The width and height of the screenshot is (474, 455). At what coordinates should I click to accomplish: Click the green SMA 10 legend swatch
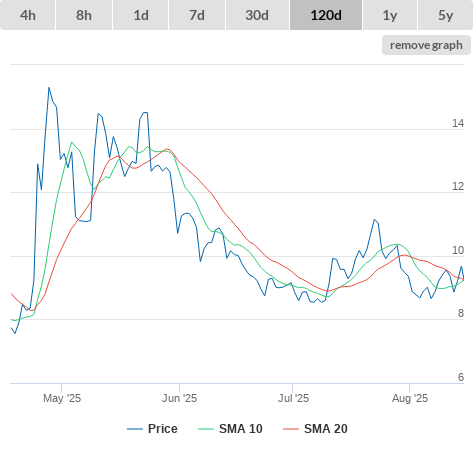tap(206, 429)
